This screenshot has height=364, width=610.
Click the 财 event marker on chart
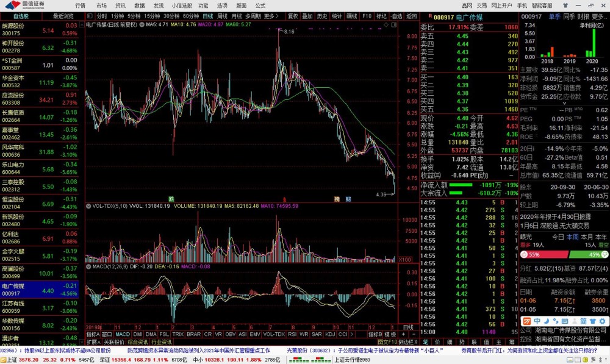[x=348, y=199]
